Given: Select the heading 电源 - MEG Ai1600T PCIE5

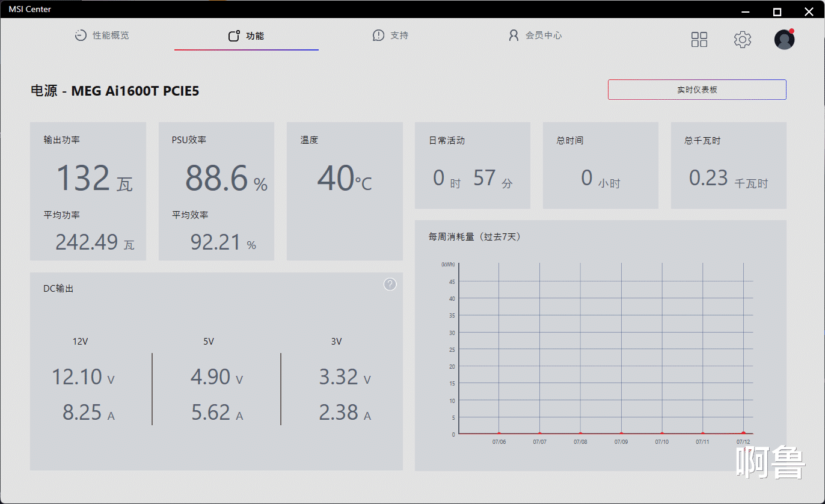Looking at the screenshot, I should [115, 91].
